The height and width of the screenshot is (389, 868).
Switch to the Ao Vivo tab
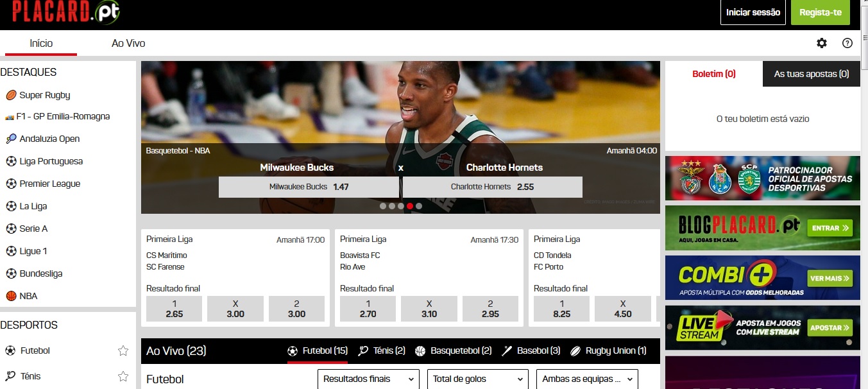click(128, 44)
